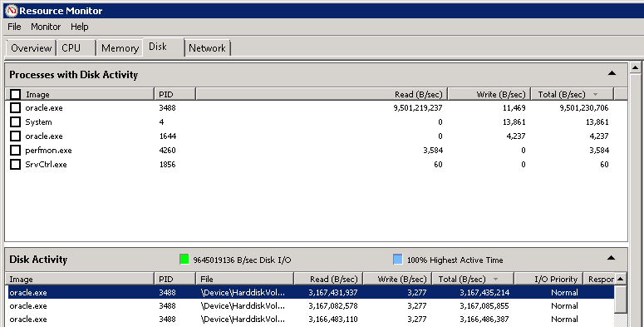Open the File menu
Image resolution: width=644 pixels, height=327 pixels.
[x=14, y=27]
